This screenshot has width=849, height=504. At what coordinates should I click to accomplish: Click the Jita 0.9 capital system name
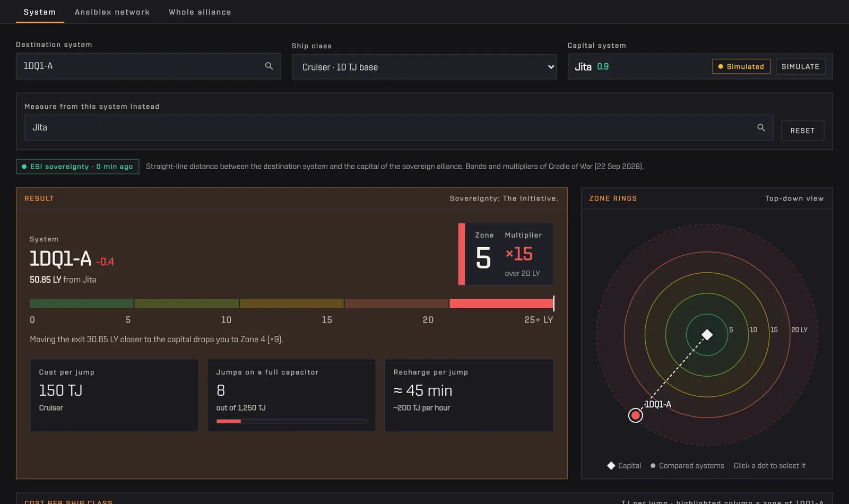point(592,67)
